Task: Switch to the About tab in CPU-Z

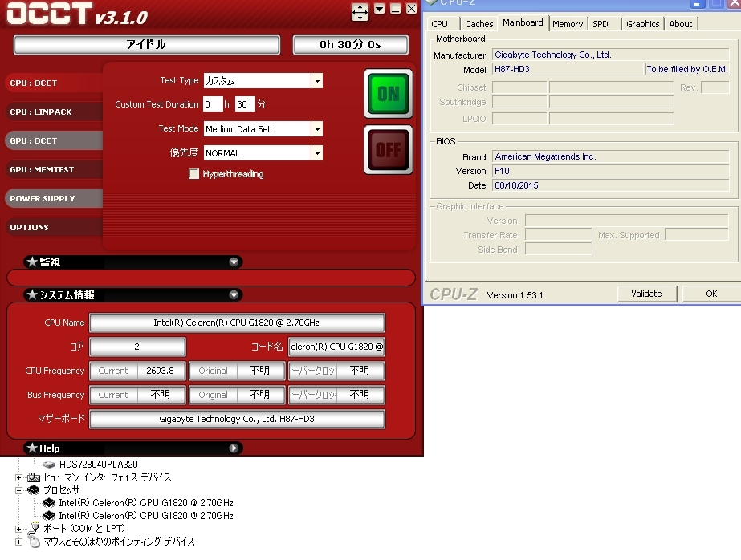Action: (681, 24)
